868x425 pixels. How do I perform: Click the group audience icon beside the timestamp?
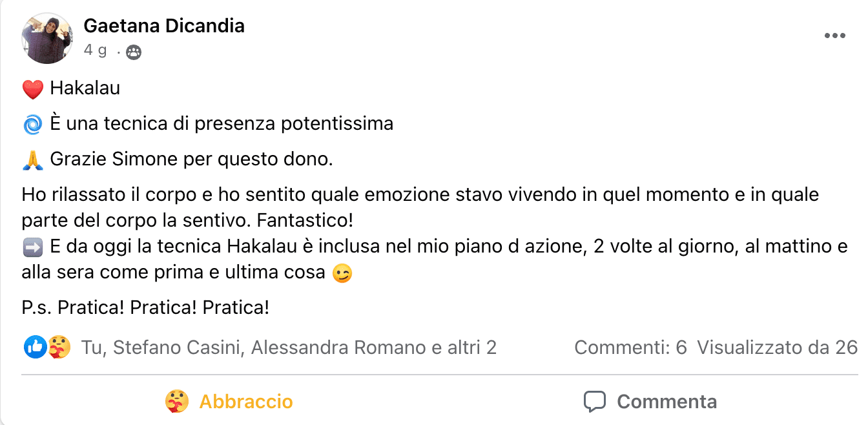tap(134, 52)
